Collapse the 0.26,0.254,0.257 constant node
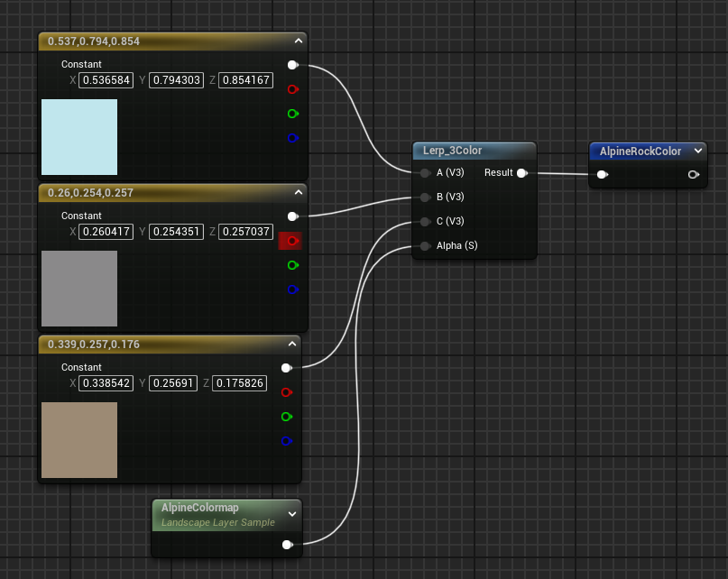Screen dimensions: 728x579 pyautogui.click(x=298, y=192)
